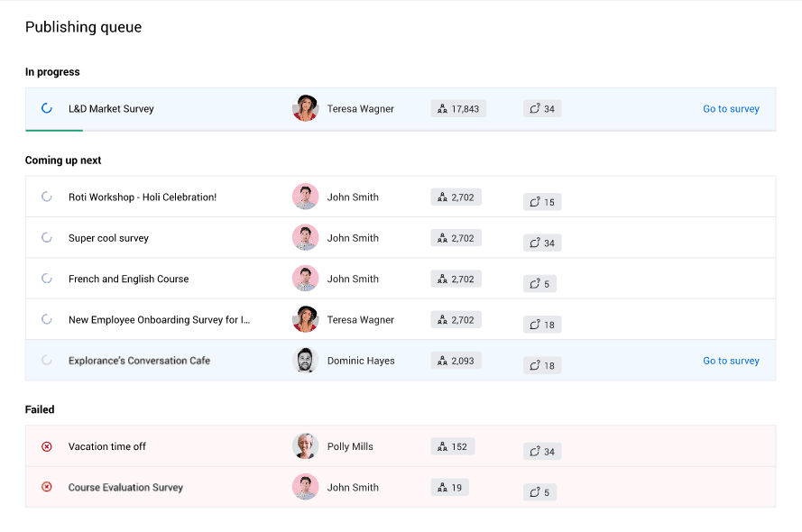
Task: Click Polly Mills's avatar
Action: 305,446
